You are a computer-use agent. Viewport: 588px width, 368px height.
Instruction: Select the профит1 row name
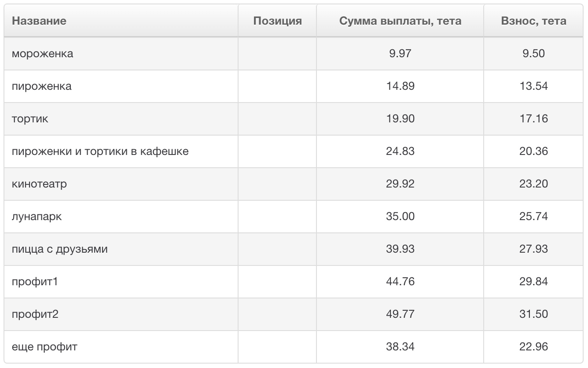(x=35, y=282)
